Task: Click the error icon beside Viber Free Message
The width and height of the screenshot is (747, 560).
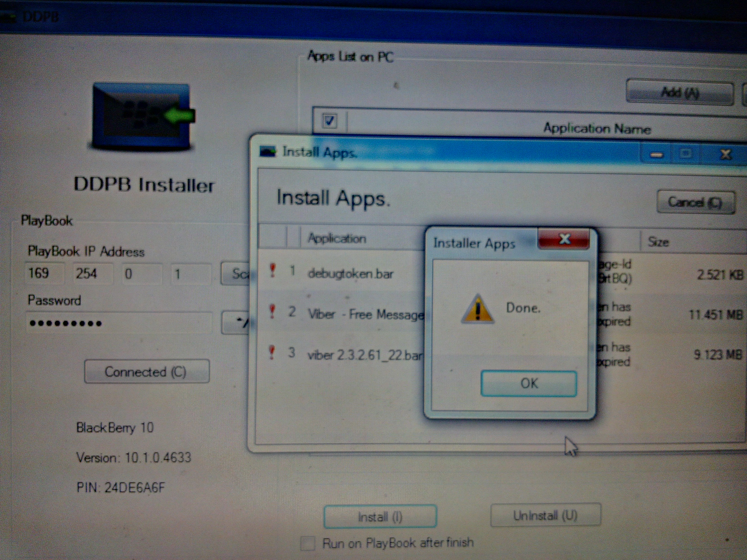Action: point(272,311)
